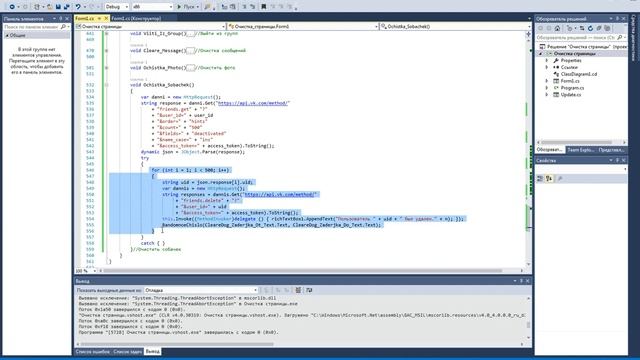This screenshot has width=640, height=360.
Task: Open project scope dropdown in editor navigation bar
Action: 150,26
